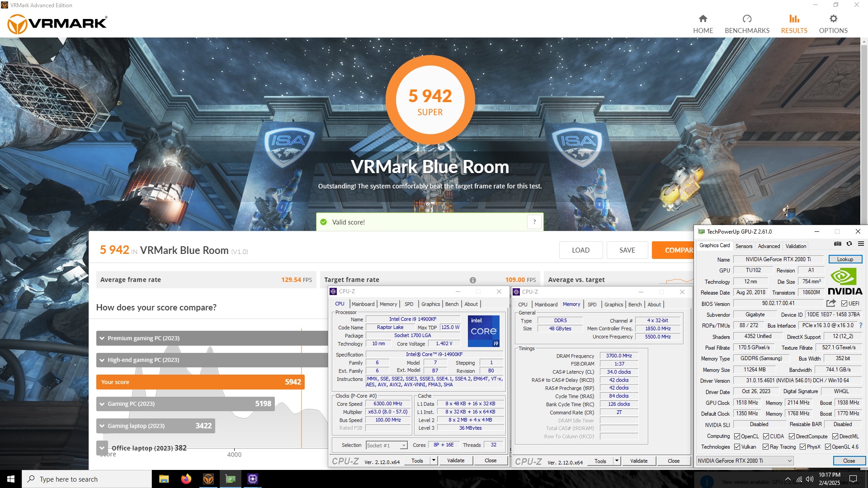This screenshot has width=868, height=488.
Task: Switch to VRMark taskbar icon
Action: [208, 479]
